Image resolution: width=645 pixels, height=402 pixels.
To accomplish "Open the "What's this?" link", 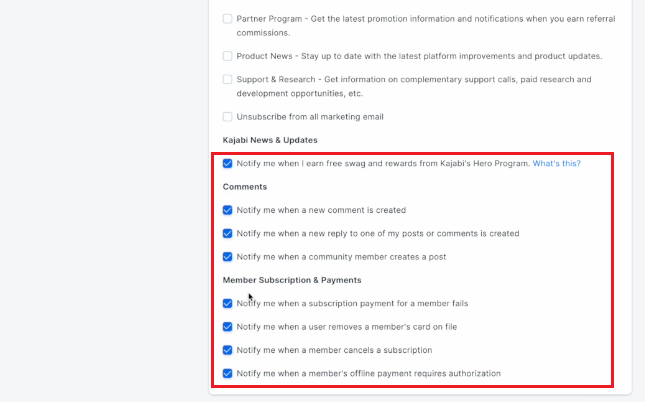I will click(x=557, y=163).
